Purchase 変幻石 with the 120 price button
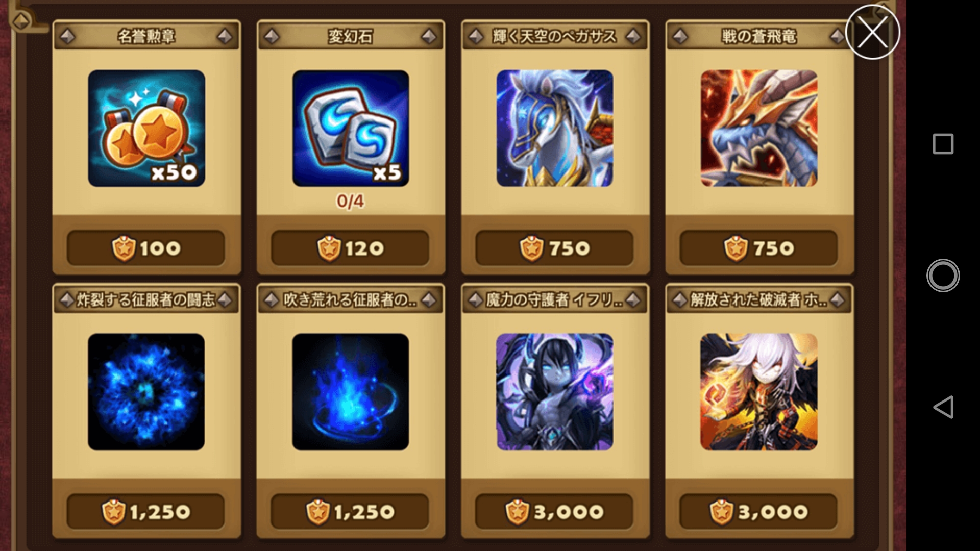The height and width of the screenshot is (551, 980). pos(350,248)
